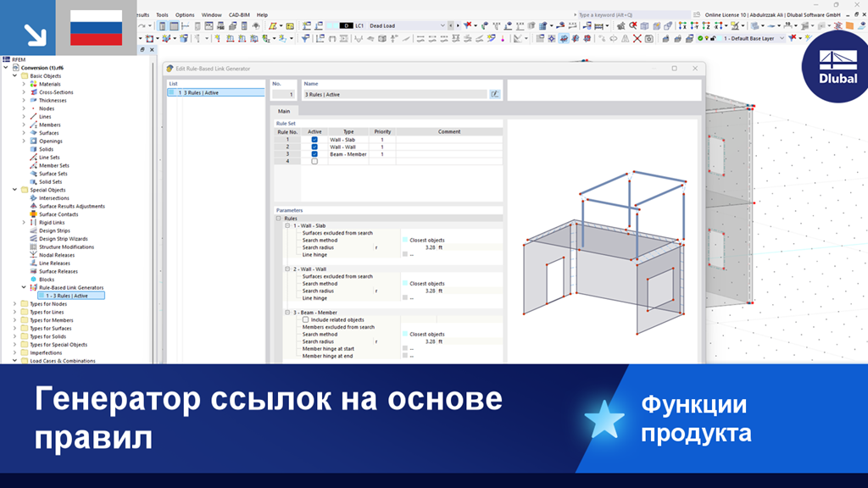Click the next load case arrow button
This screenshot has width=868, height=488.
coord(457,25)
